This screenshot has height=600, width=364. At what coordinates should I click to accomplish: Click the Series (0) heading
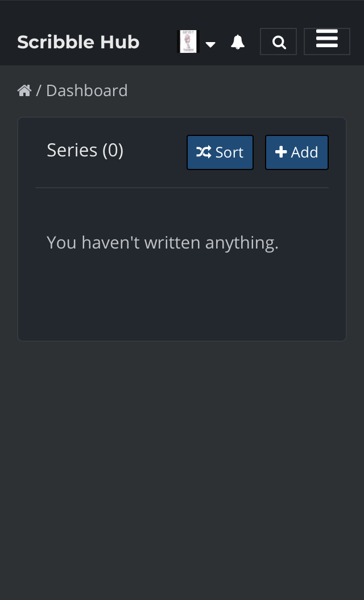[85, 150]
